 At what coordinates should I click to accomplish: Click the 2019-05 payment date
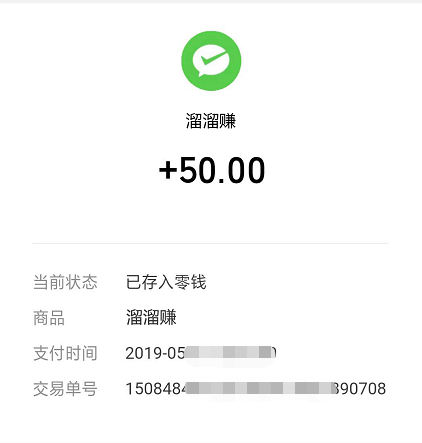[155, 353]
